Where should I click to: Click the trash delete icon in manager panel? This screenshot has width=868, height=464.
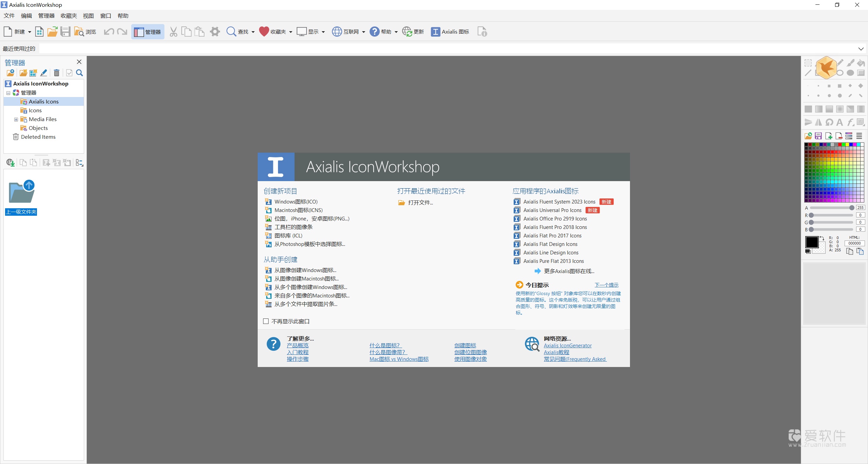(57, 73)
